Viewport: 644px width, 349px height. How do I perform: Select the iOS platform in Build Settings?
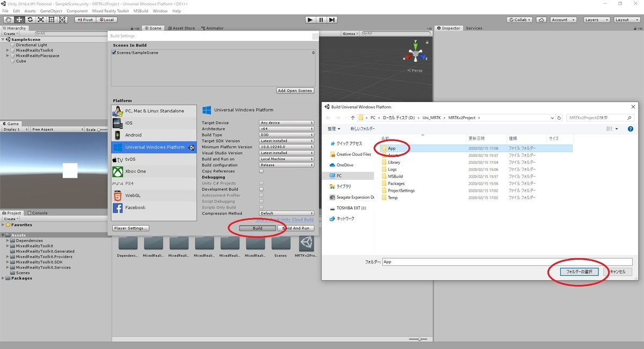154,123
